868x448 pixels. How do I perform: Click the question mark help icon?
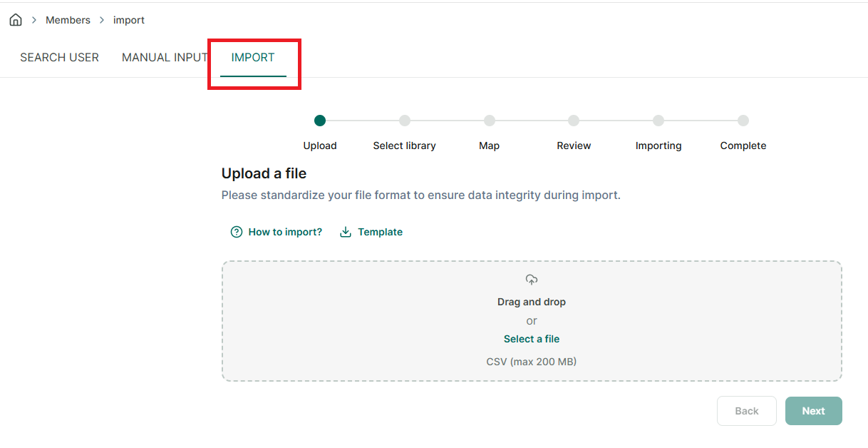[x=237, y=232]
